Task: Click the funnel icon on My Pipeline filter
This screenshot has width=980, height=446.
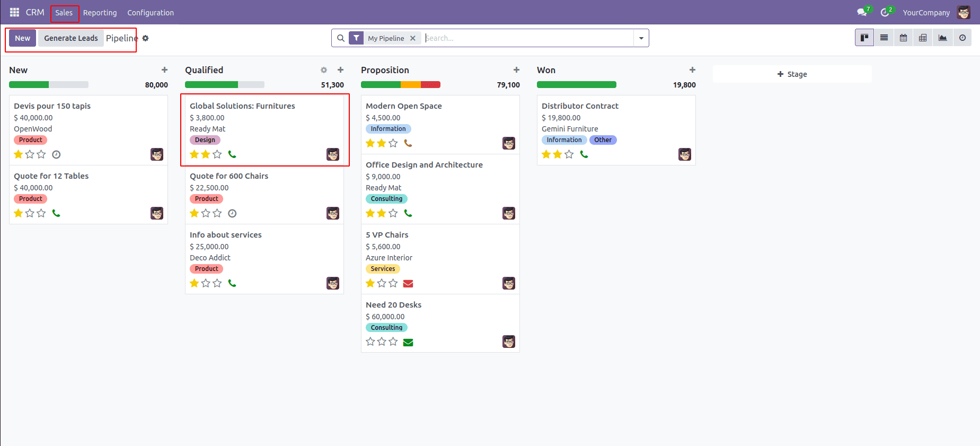Action: 356,38
